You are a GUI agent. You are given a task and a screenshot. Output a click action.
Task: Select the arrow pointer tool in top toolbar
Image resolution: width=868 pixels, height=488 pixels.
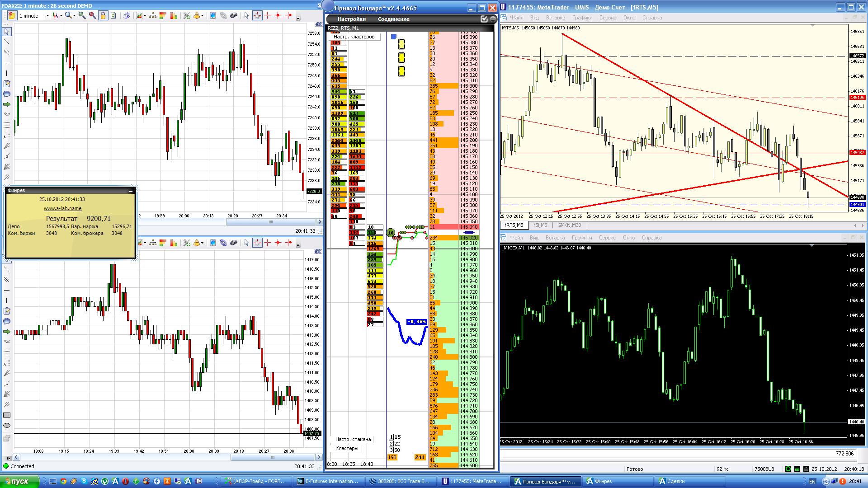pyautogui.click(x=246, y=15)
